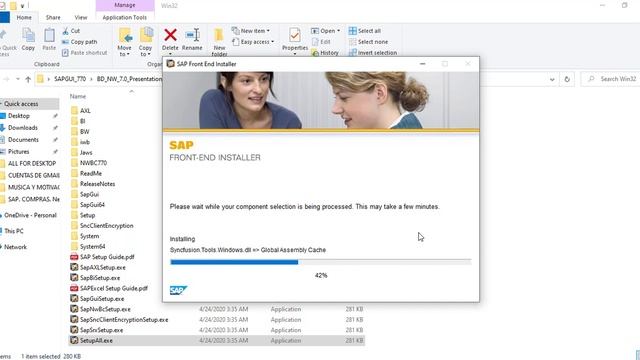
Task: Click the New folder icon
Action: (219, 35)
